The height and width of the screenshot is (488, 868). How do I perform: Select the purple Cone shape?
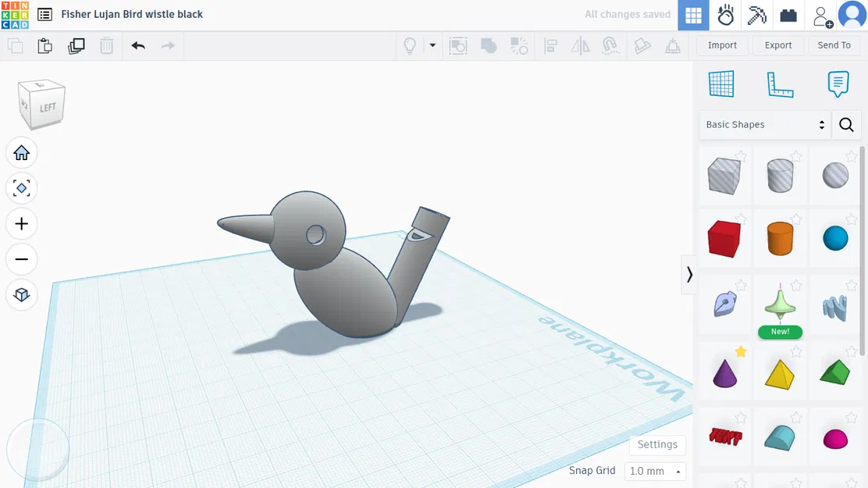pos(724,372)
